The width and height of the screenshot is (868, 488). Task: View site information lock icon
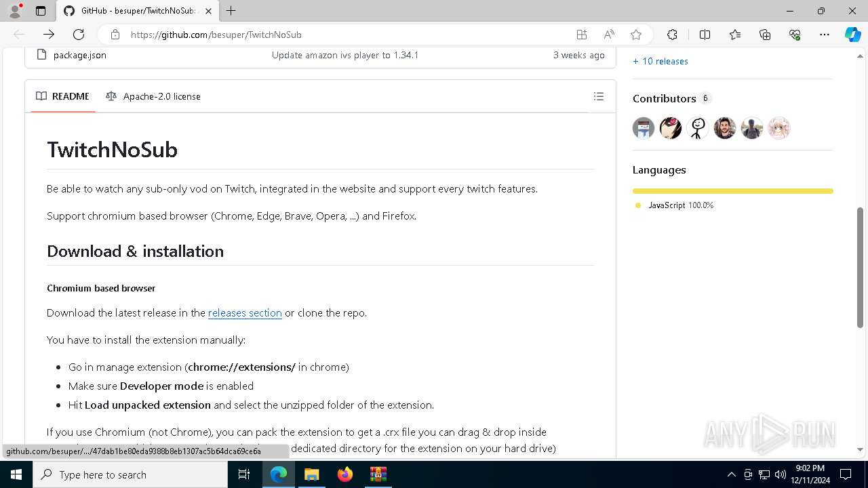(x=115, y=35)
